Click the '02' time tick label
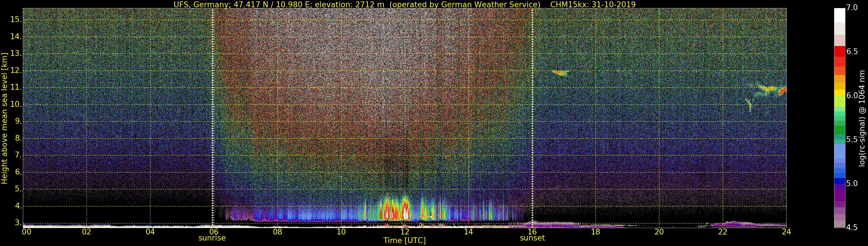868x246 pixels. [87, 232]
